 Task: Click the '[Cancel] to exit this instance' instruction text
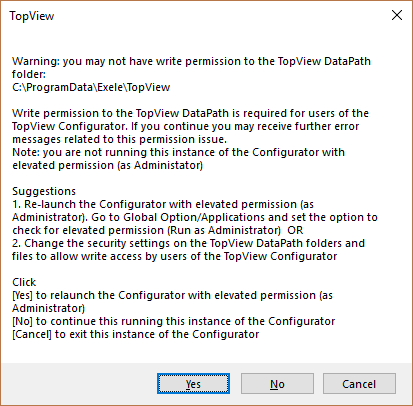coord(136,334)
